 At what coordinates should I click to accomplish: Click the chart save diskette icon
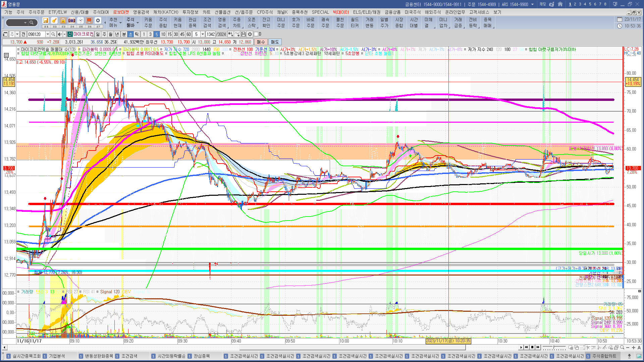pos(244,34)
